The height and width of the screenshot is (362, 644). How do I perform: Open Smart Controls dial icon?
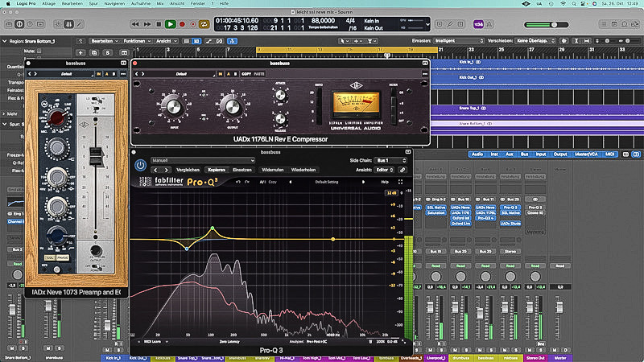[58, 24]
